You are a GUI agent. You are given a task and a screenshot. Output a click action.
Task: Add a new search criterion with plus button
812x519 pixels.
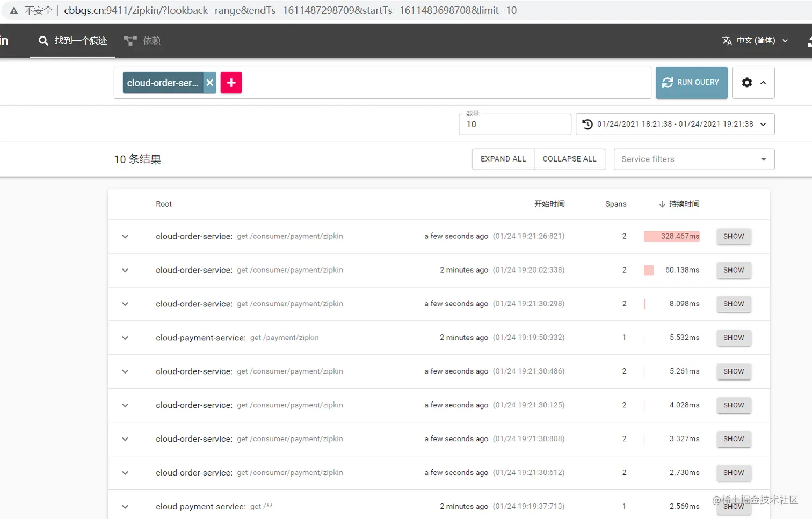tap(231, 83)
